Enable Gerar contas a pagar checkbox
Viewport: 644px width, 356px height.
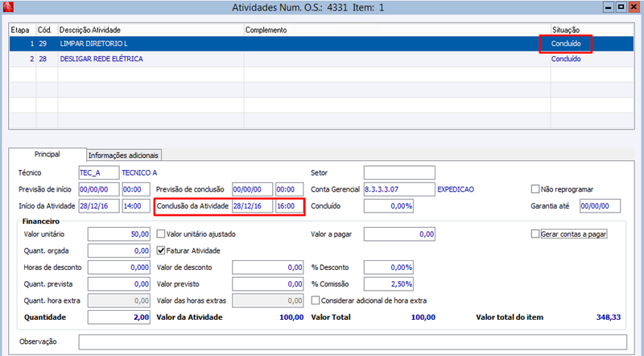pyautogui.click(x=535, y=234)
